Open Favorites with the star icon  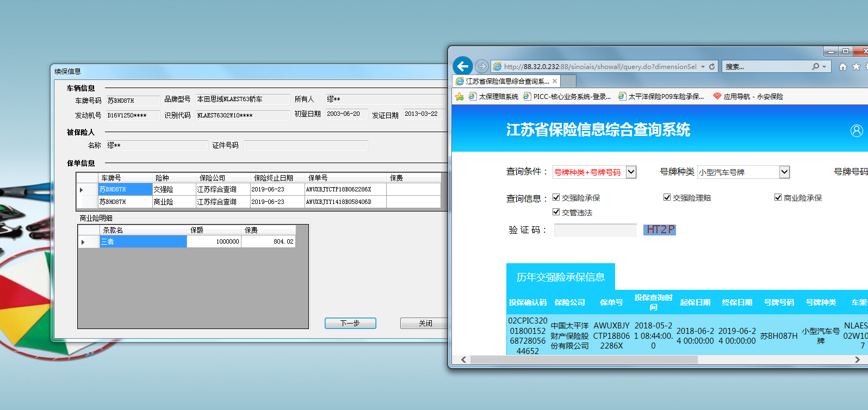click(856, 66)
